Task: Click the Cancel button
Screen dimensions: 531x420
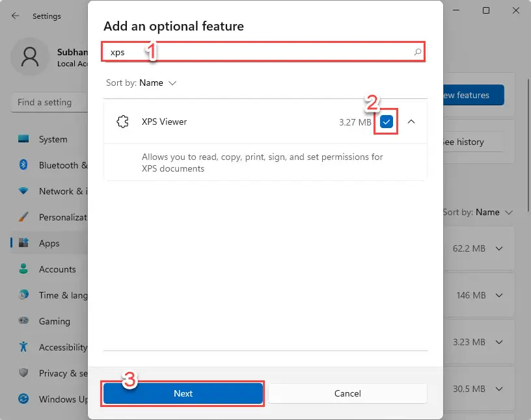Action: pyautogui.click(x=347, y=393)
